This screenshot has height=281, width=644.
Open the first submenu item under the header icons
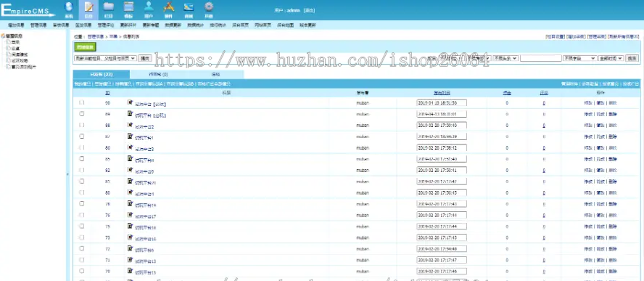coord(16,25)
